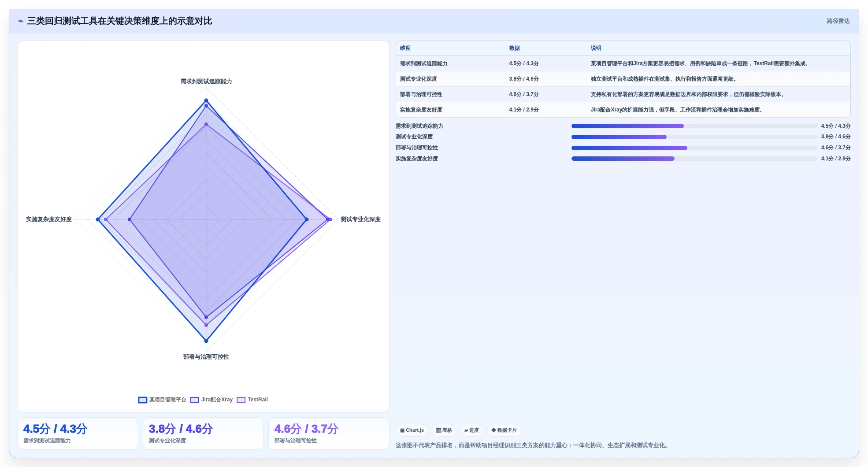Click the radar axis label 部署与治理可控性
Viewport: 868px width, 467px height.
tap(206, 357)
